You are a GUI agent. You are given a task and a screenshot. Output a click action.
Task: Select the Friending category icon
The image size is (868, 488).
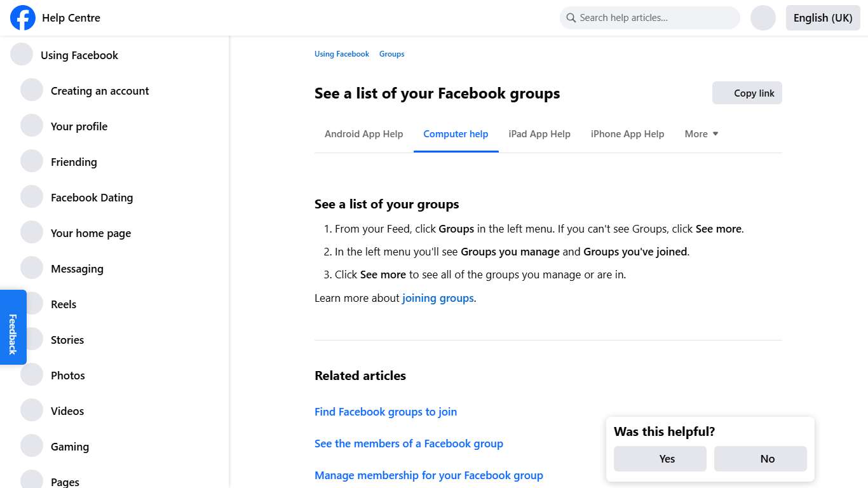[x=32, y=161]
